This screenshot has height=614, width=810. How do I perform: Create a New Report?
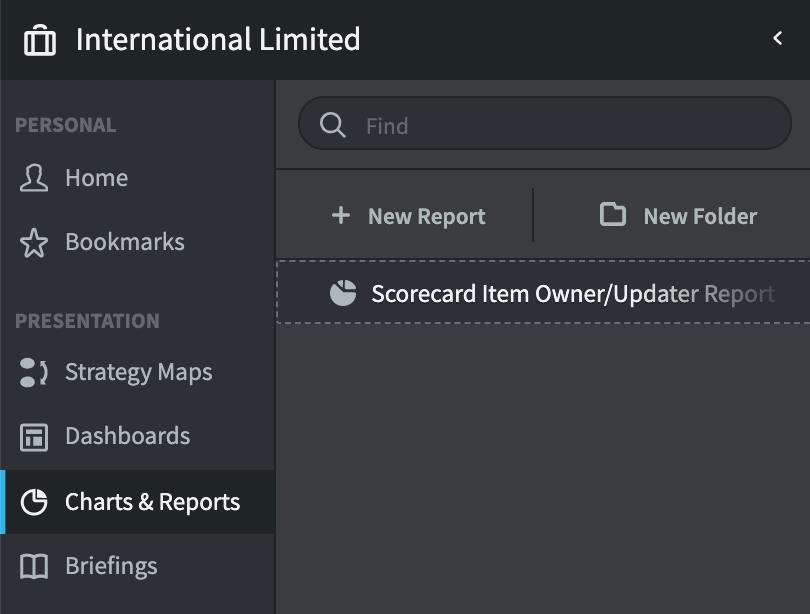(408, 216)
